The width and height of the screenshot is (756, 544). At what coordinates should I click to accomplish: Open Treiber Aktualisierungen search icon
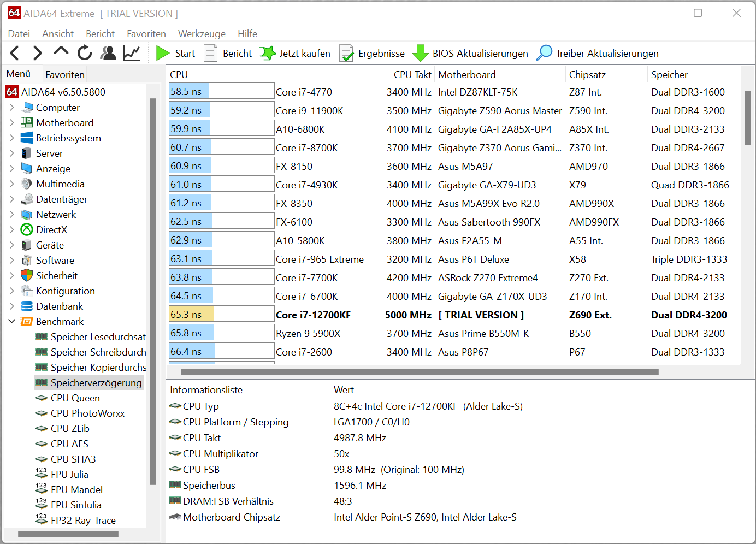click(544, 53)
